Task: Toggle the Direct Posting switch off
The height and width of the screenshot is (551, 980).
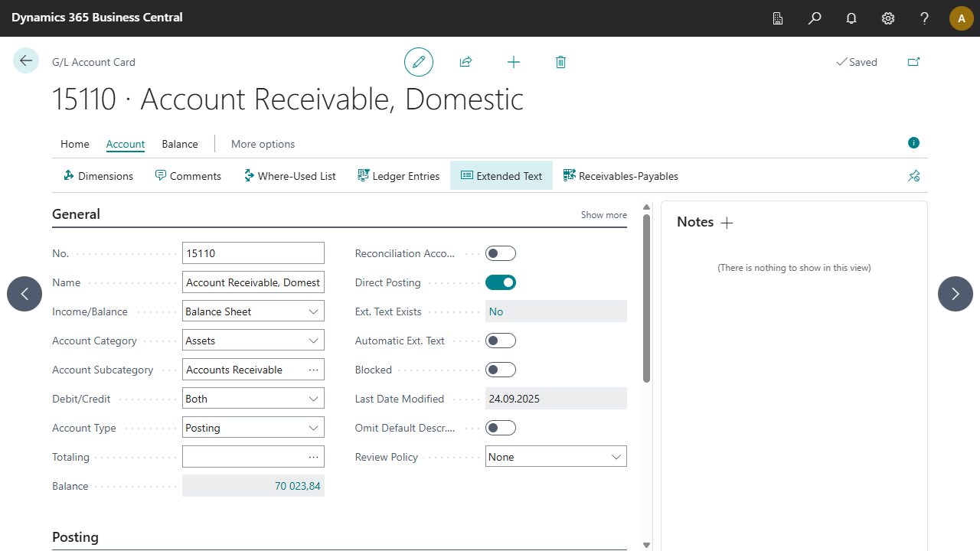Action: 501,282
